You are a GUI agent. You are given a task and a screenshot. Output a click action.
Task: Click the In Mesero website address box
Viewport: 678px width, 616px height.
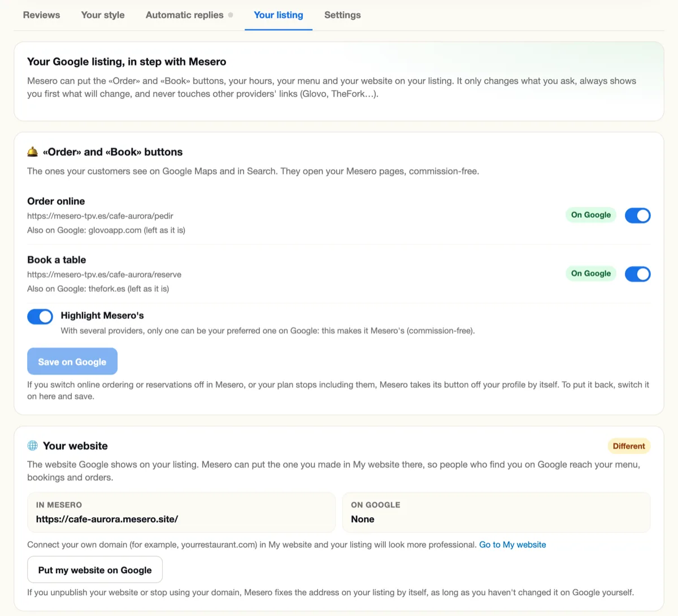(x=181, y=512)
